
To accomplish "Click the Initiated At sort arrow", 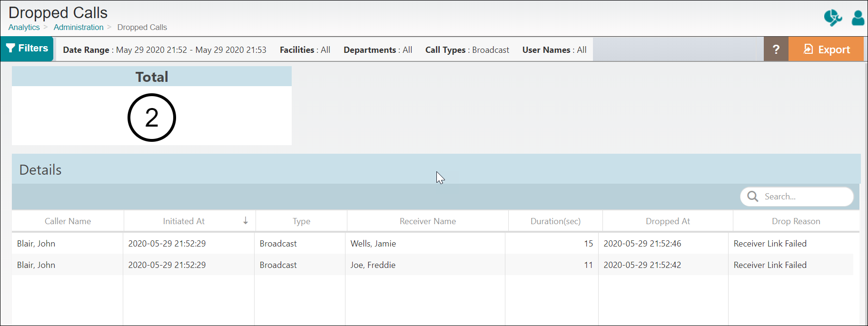I will [246, 221].
